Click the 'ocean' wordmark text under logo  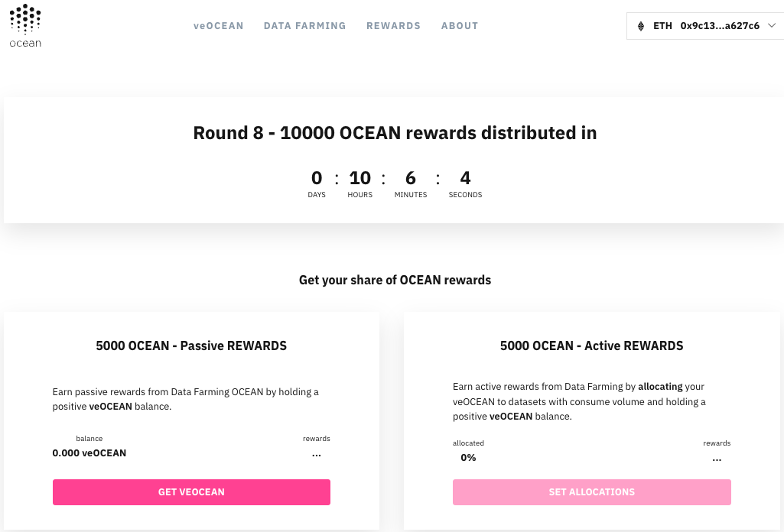(x=25, y=44)
